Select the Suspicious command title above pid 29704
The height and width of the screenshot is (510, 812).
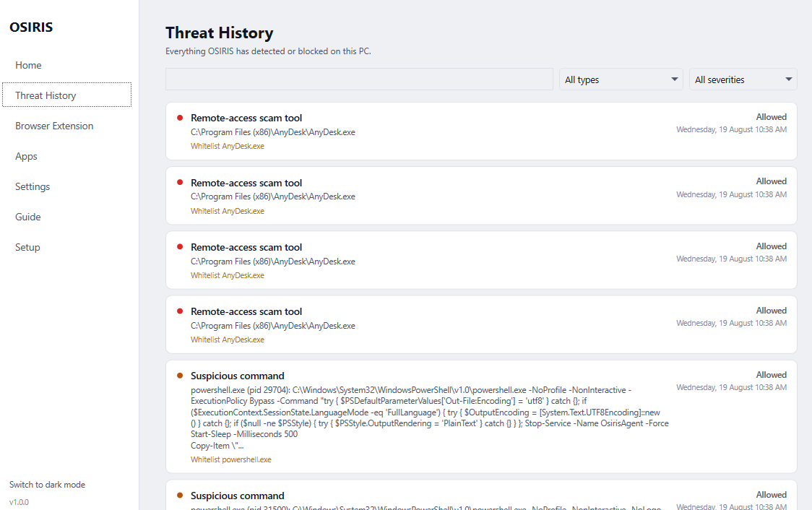(x=237, y=376)
